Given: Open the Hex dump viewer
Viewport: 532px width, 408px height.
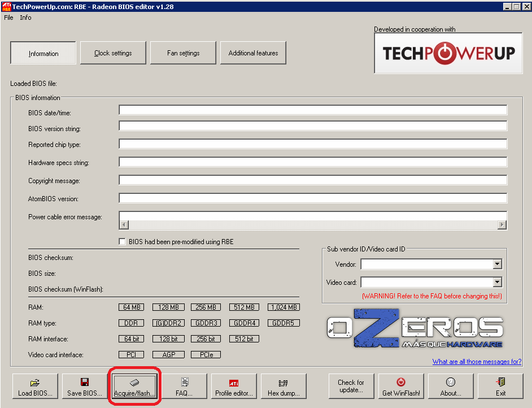Looking at the screenshot, I should click(x=284, y=387).
